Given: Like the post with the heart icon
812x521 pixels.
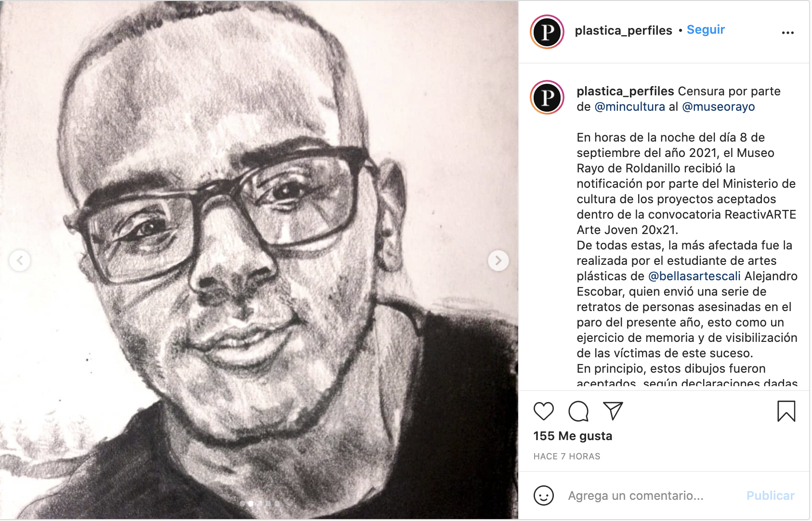Looking at the screenshot, I should [x=544, y=411].
